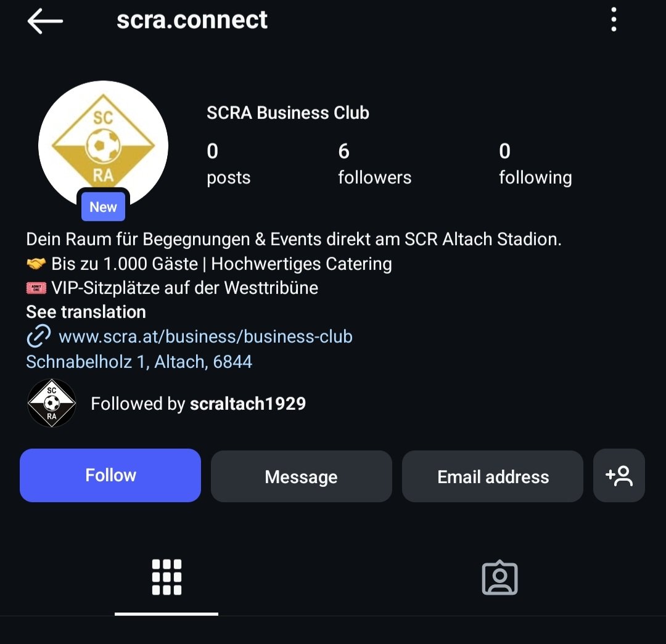Screen dimensions: 666x644
Task: Open the www.scra.at business-club link
Action: click(x=205, y=336)
